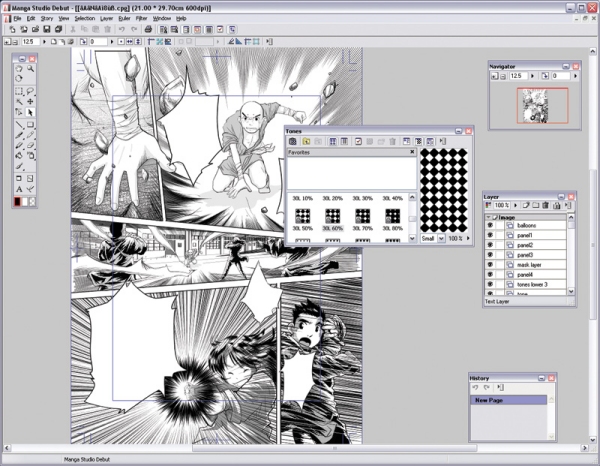
Task: Select the Line tool
Action: coord(19,124)
